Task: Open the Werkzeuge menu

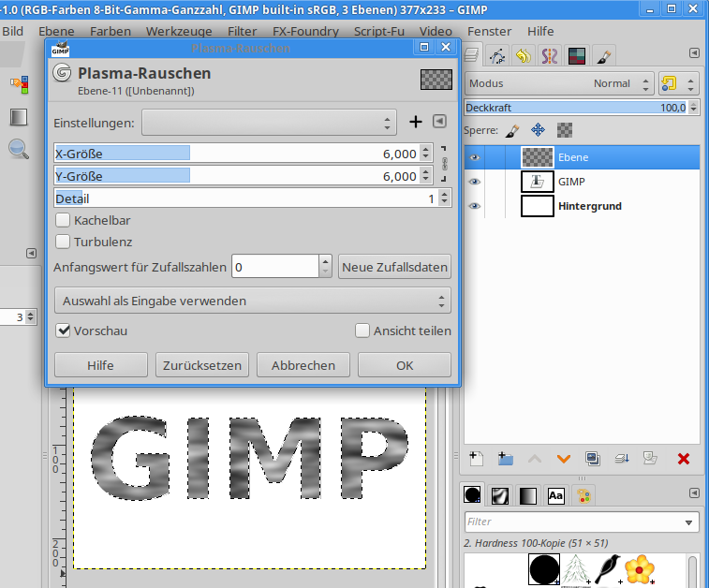Action: coord(179,31)
